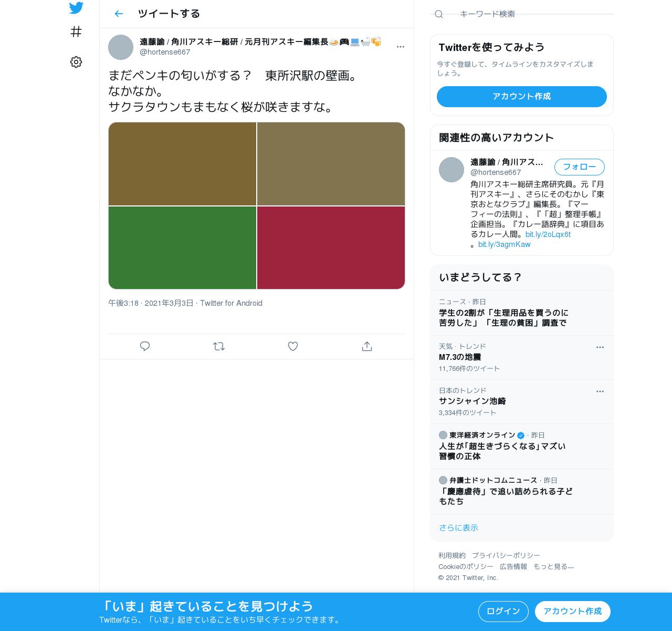The image size is (672, 631).
Task: Open the Explore hashtag icon
Action: pos(76,32)
